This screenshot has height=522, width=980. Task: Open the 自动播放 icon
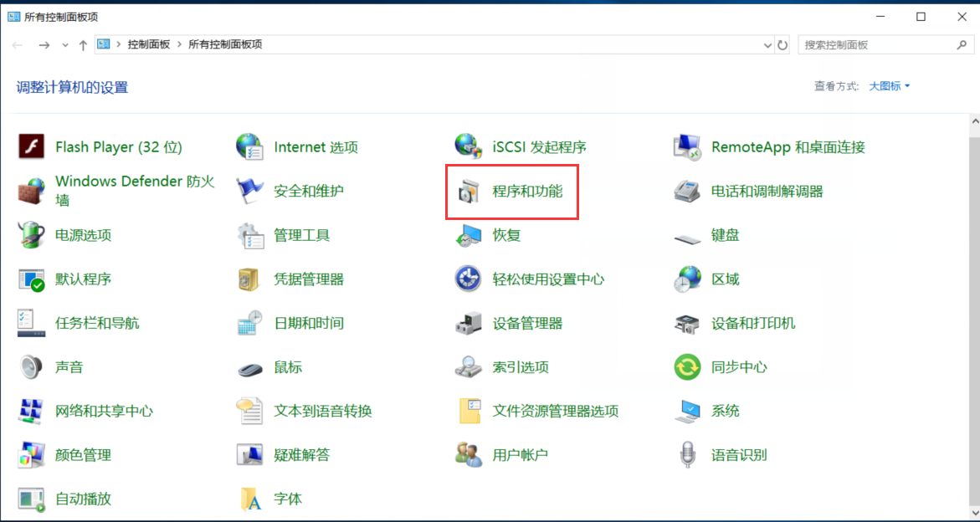tap(31, 499)
